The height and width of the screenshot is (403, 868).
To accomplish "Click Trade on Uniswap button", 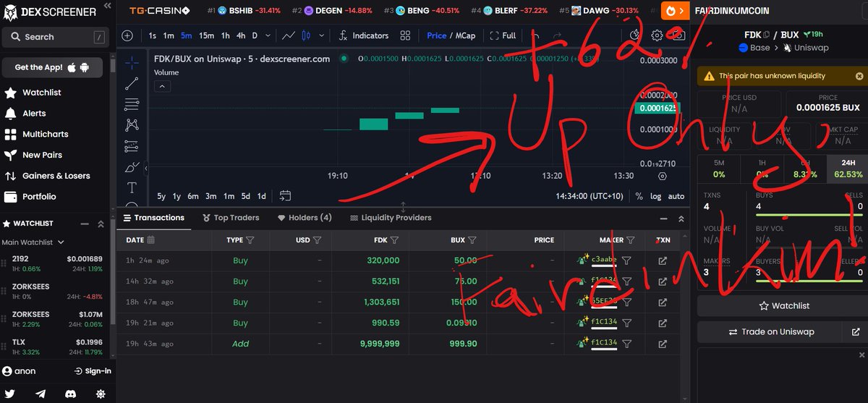I will 771,332.
